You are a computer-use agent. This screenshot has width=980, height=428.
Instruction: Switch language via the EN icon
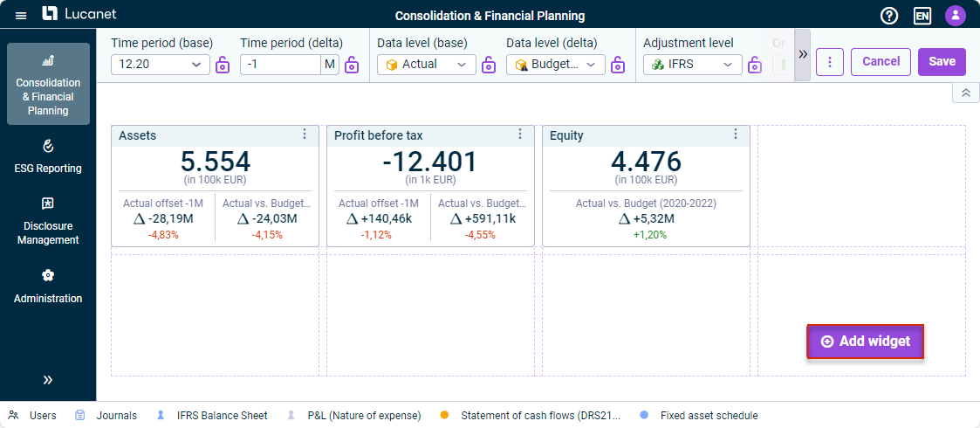tap(922, 16)
